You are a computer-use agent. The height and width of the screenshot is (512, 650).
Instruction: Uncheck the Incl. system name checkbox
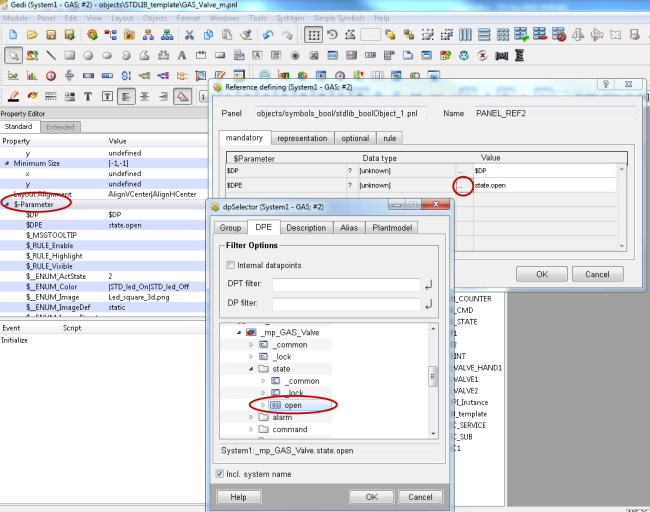(x=221, y=474)
